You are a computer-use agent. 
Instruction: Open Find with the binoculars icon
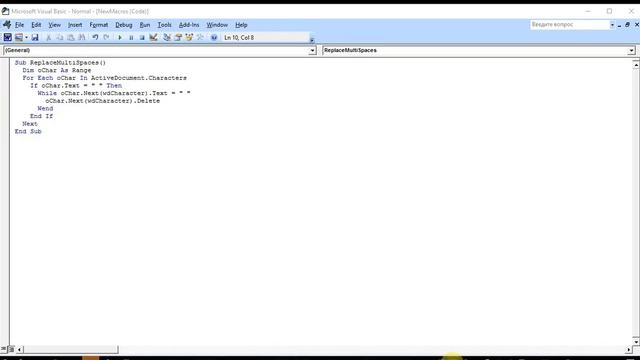point(82,37)
